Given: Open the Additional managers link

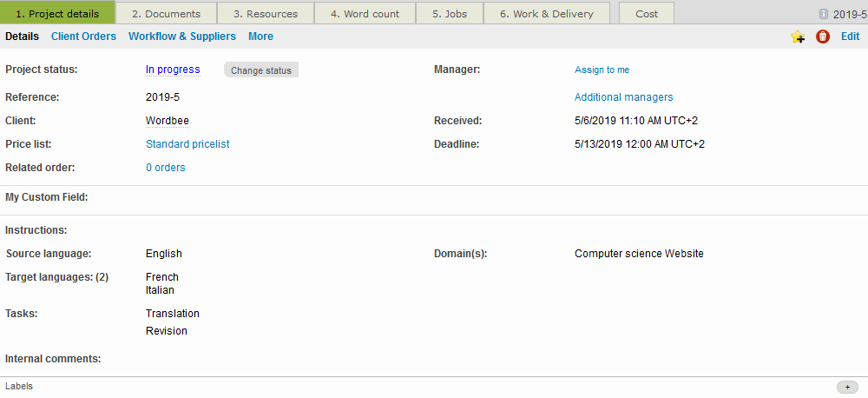Looking at the screenshot, I should (x=623, y=97).
